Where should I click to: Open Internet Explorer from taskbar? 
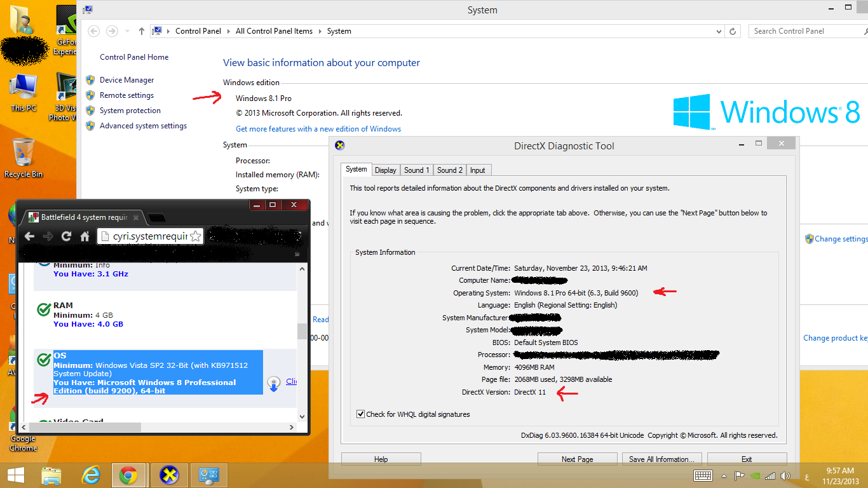click(x=91, y=475)
